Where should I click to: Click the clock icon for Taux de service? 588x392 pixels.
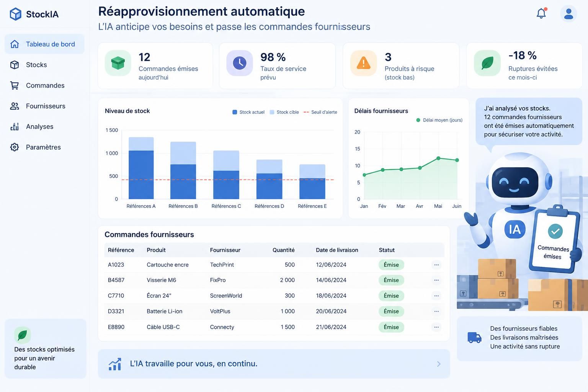pyautogui.click(x=240, y=63)
